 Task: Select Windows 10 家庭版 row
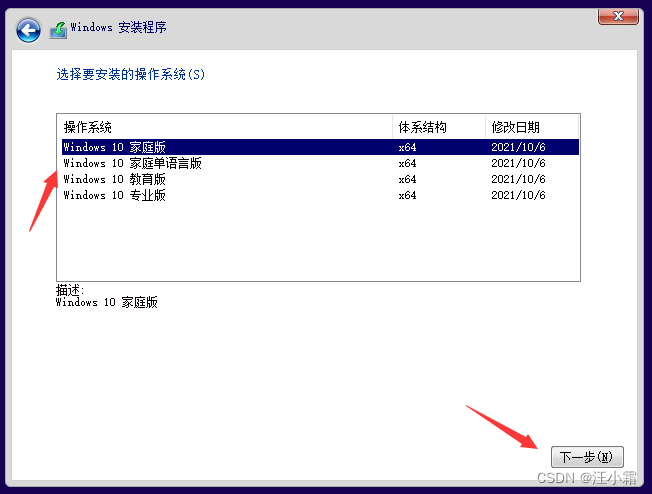320,147
